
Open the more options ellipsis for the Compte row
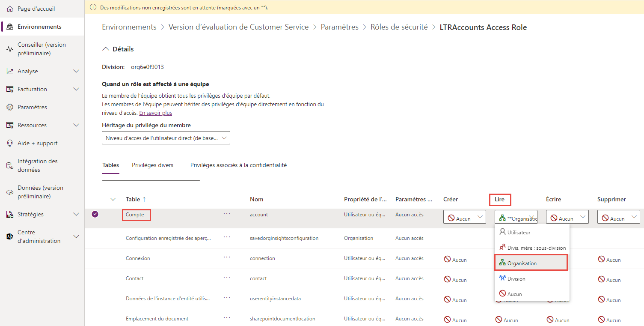(x=227, y=213)
